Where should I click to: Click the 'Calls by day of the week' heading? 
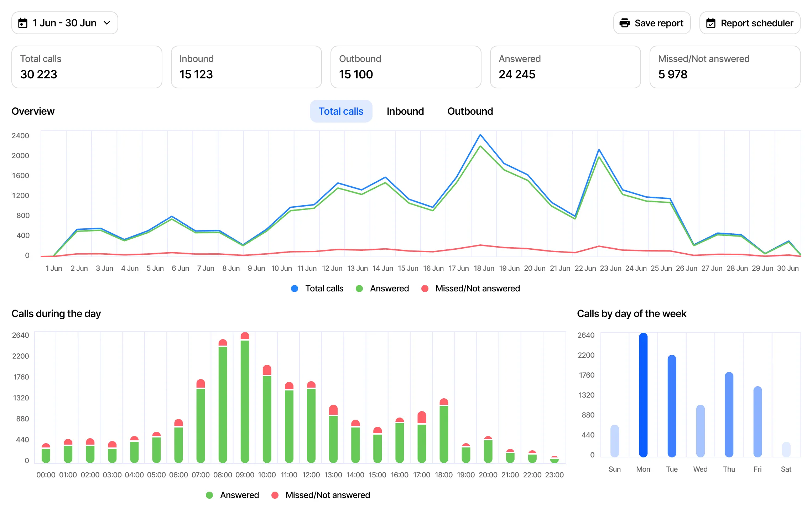pyautogui.click(x=631, y=313)
